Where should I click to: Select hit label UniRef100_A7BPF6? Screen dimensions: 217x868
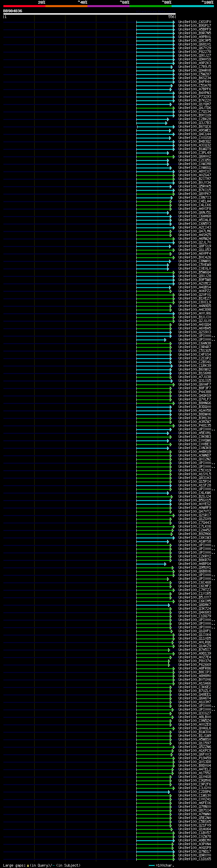point(195,89)
